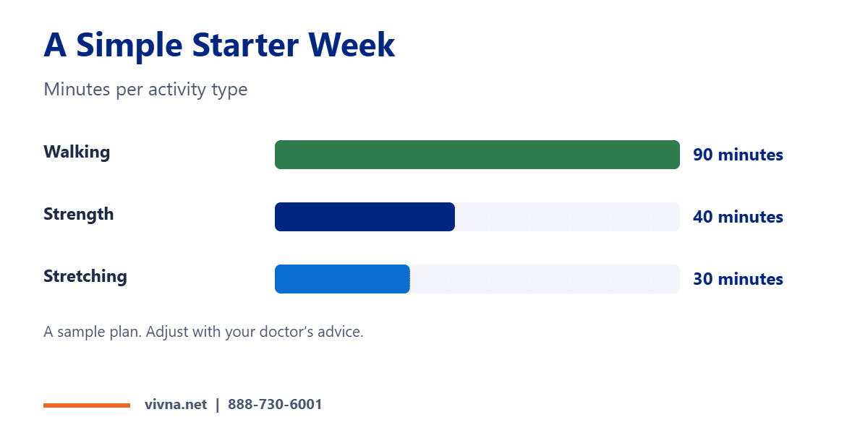
Task: Click the Stretching activity label
Action: pos(85,276)
